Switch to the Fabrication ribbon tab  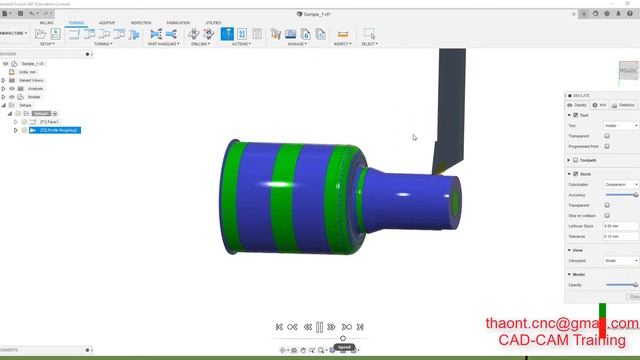point(178,23)
